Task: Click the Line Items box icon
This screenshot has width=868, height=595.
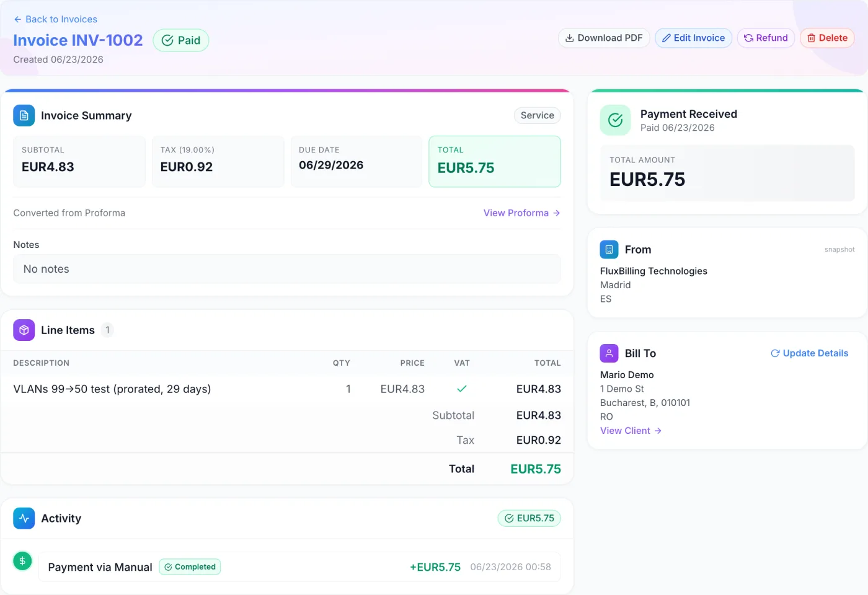Action: [24, 330]
